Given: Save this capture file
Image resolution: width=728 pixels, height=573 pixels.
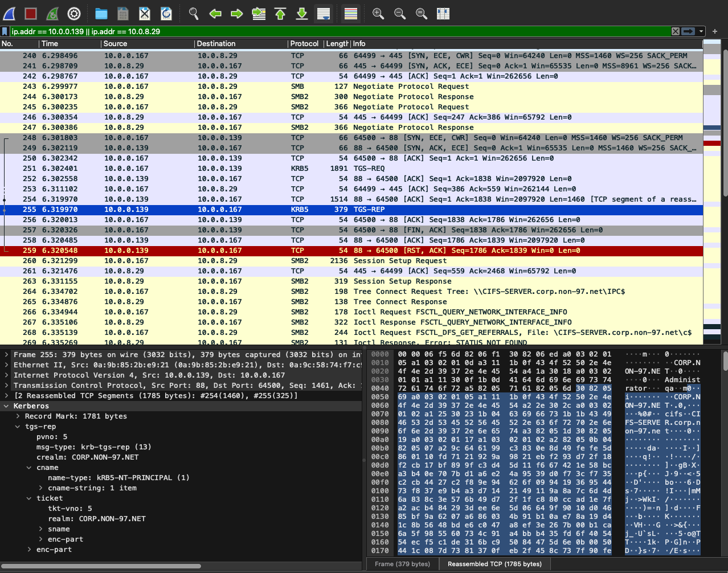Looking at the screenshot, I should (123, 13).
